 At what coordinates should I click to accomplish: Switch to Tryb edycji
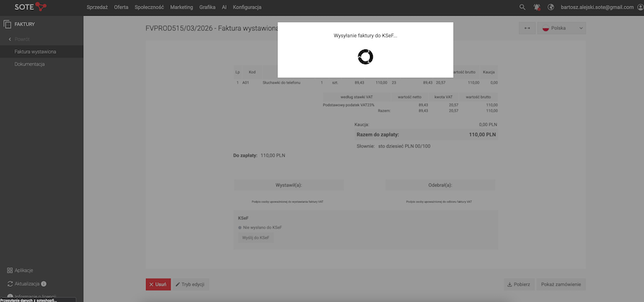(x=190, y=284)
